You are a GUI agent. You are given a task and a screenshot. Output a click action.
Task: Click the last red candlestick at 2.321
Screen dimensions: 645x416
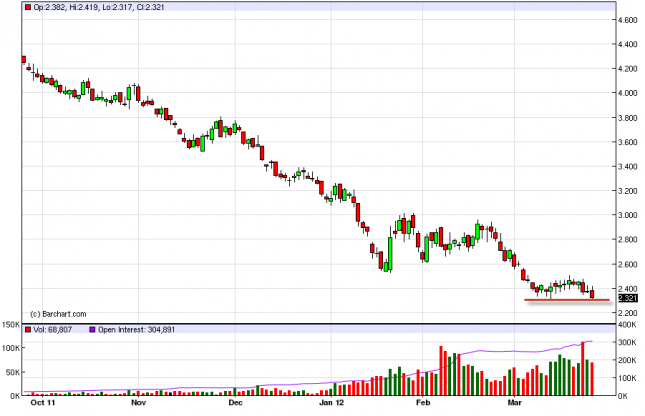592,293
